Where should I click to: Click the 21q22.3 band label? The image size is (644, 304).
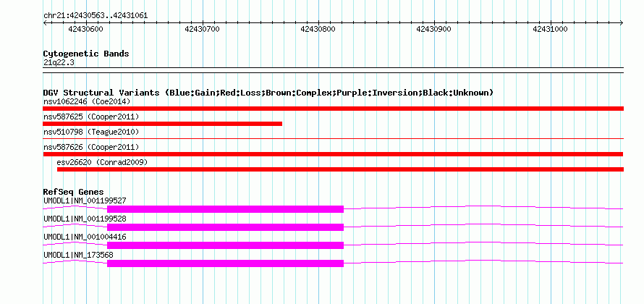coord(59,63)
